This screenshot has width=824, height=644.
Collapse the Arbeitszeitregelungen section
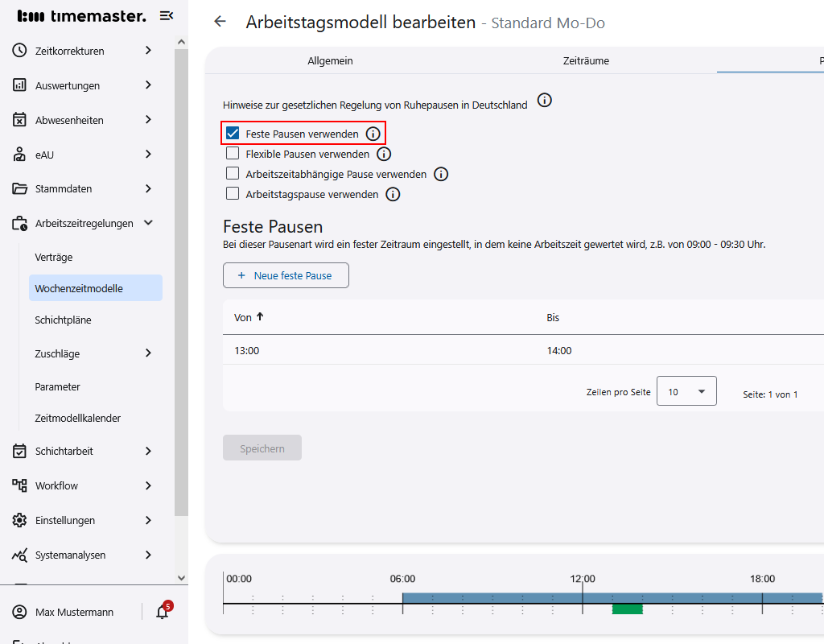click(148, 223)
